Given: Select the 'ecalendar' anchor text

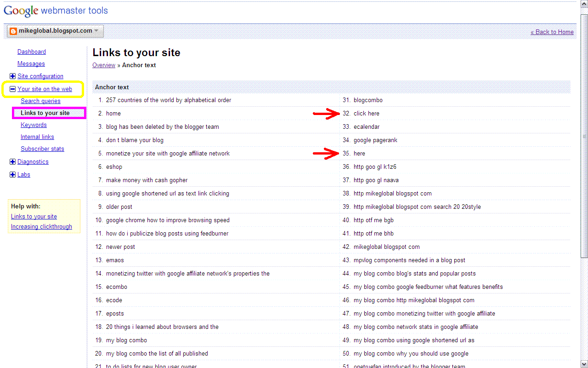Looking at the screenshot, I should 367,127.
